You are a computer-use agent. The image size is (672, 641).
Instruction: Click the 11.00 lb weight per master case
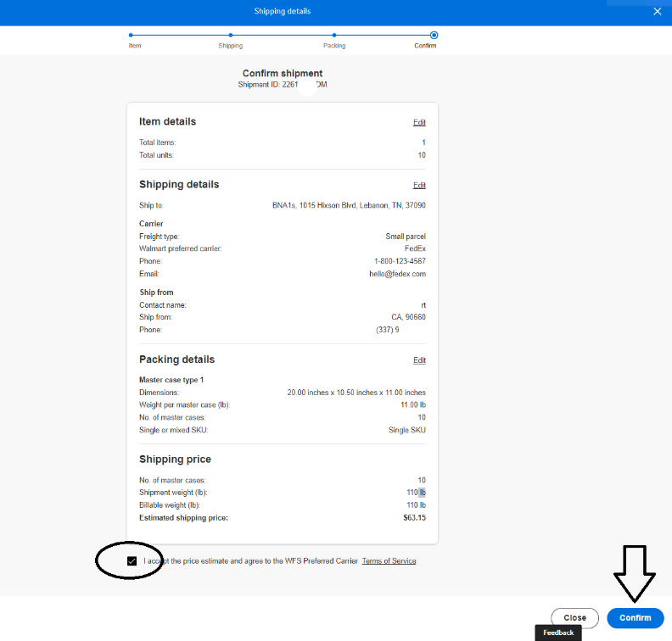tap(413, 405)
